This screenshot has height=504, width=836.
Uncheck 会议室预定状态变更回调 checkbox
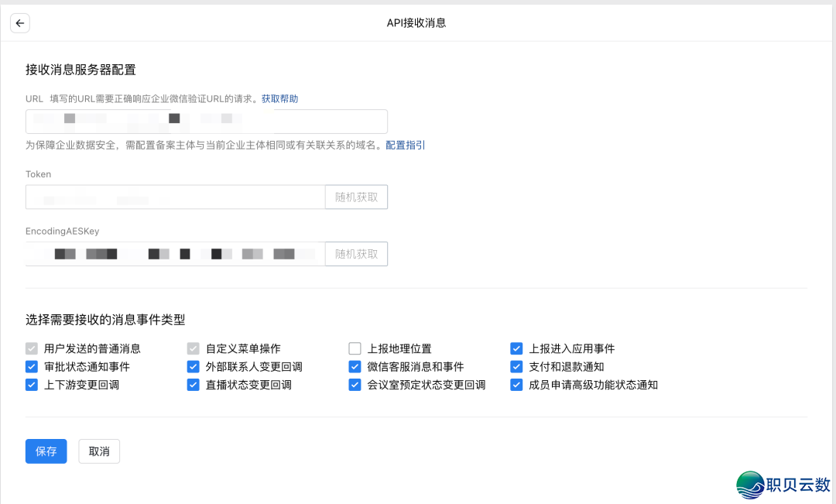[355, 385]
